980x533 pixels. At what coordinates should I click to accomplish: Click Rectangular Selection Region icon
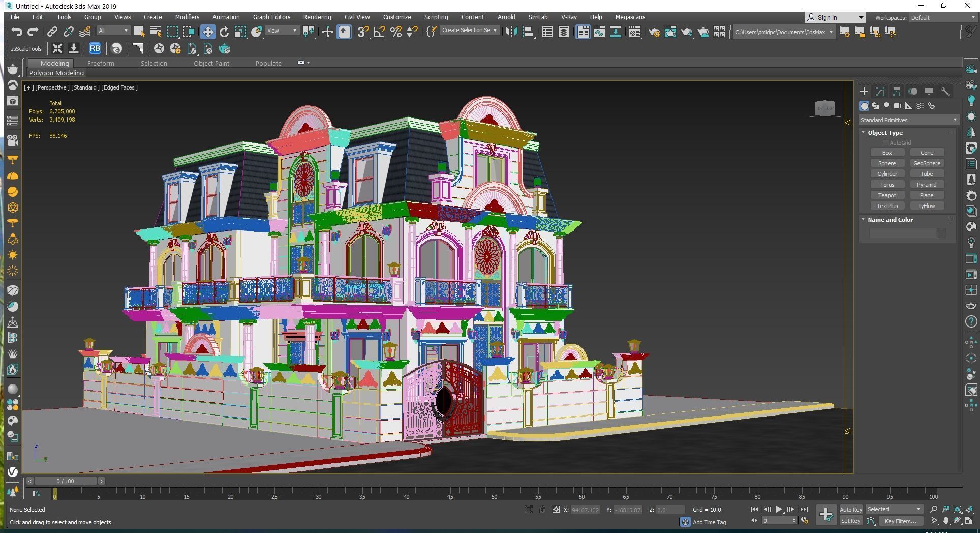(x=172, y=32)
